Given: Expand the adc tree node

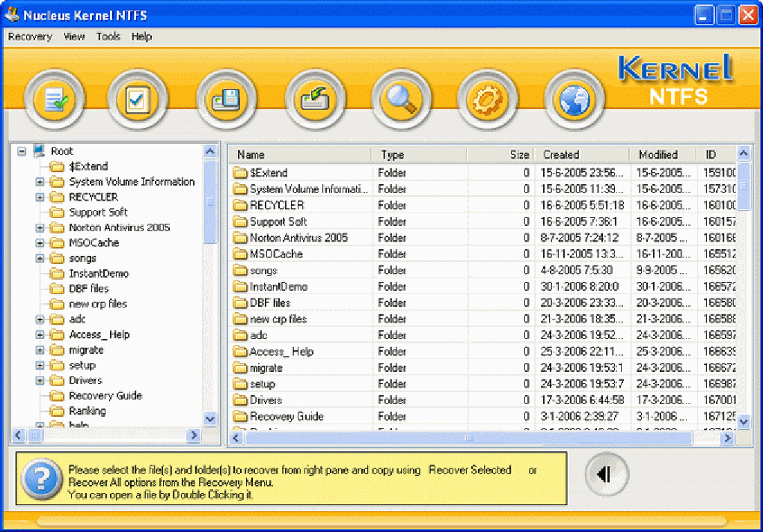Looking at the screenshot, I should pyautogui.click(x=40, y=319).
